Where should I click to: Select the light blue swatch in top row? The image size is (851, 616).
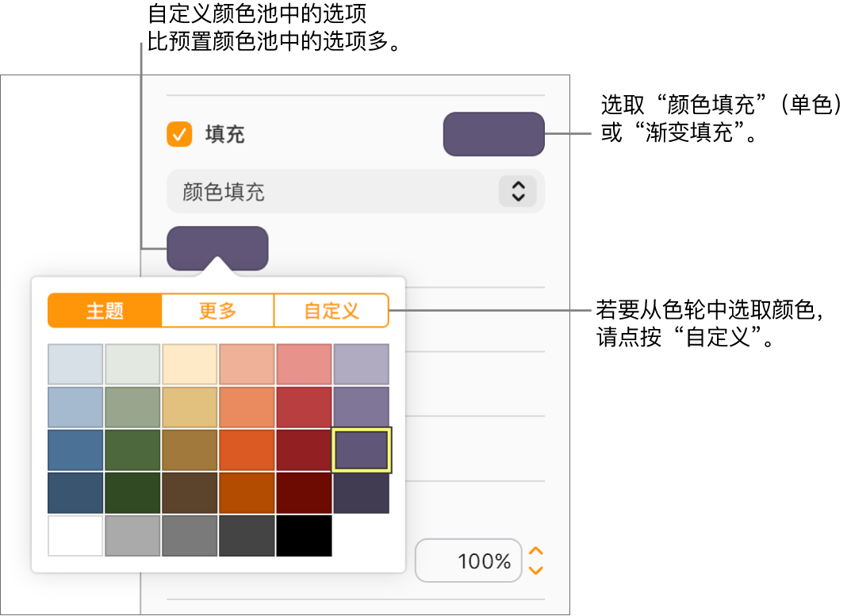click(x=75, y=363)
